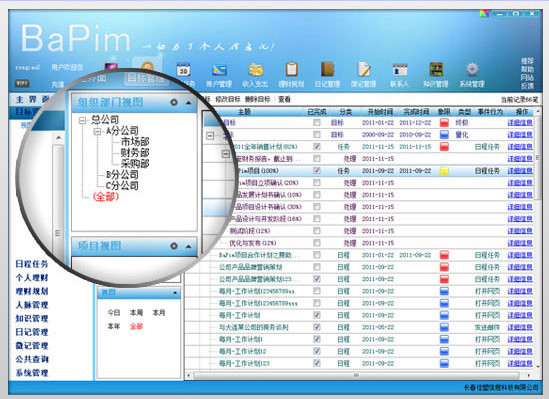Tick the checkbox in the 2011-12-22 目标 row
Screen dimensions: 549x399
pyautogui.click(x=317, y=122)
